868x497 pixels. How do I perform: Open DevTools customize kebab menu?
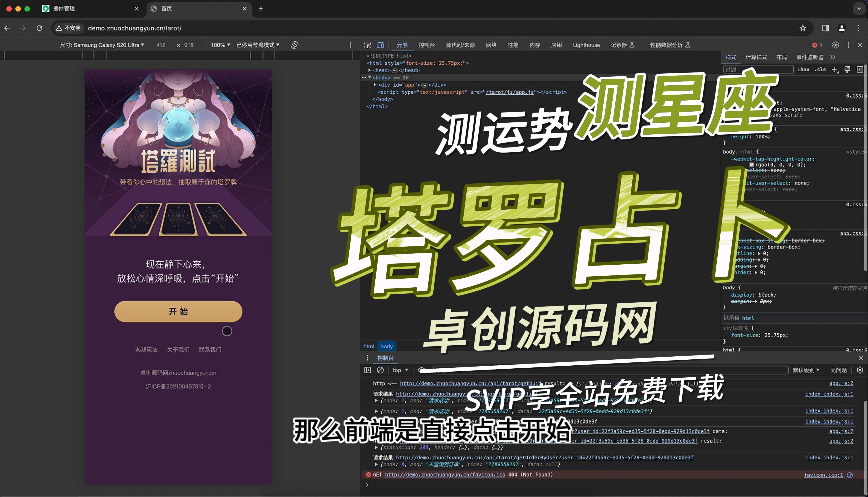(x=848, y=45)
